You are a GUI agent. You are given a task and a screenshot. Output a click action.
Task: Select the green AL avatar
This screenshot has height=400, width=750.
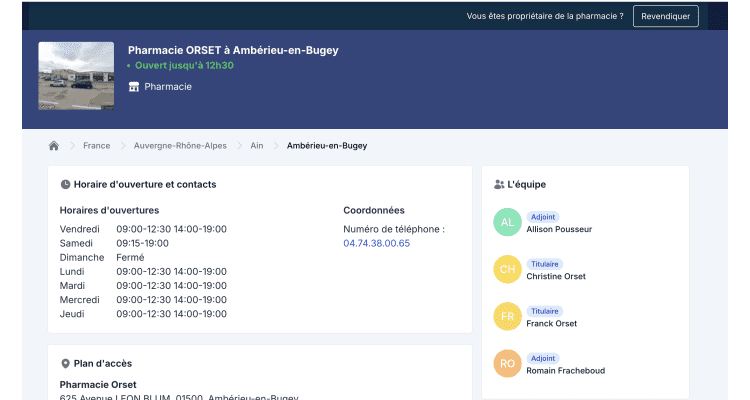tap(507, 222)
